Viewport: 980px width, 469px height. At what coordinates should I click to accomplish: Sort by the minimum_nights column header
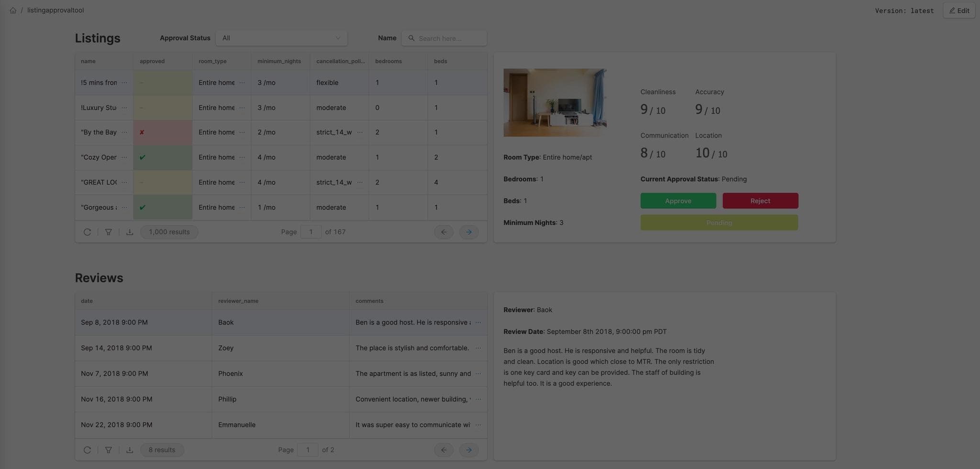(279, 61)
